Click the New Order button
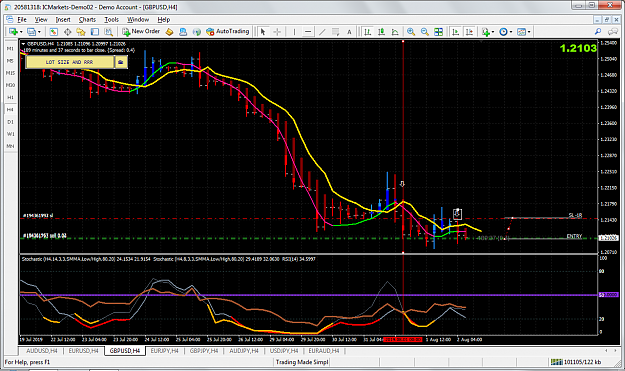 [141, 31]
